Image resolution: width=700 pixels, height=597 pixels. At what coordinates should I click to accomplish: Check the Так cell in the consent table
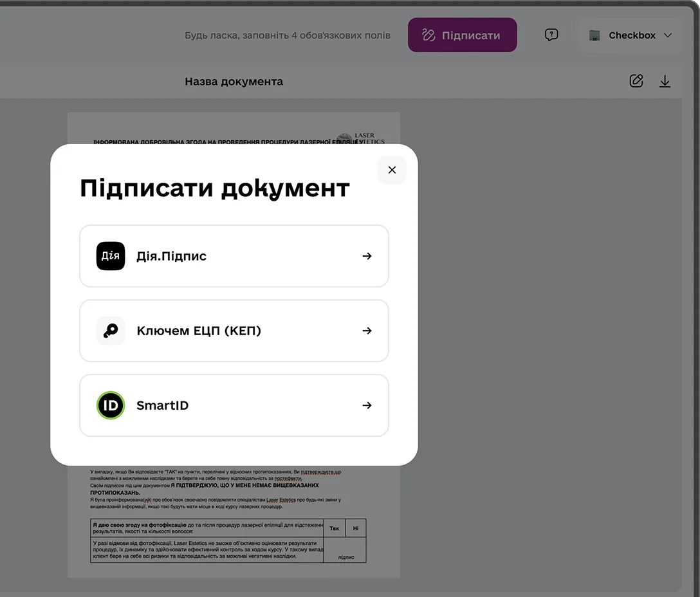[335, 528]
